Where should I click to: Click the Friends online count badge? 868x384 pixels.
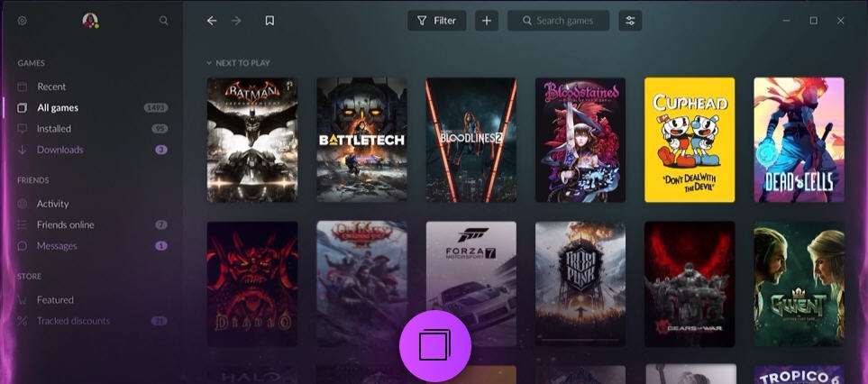(x=161, y=224)
